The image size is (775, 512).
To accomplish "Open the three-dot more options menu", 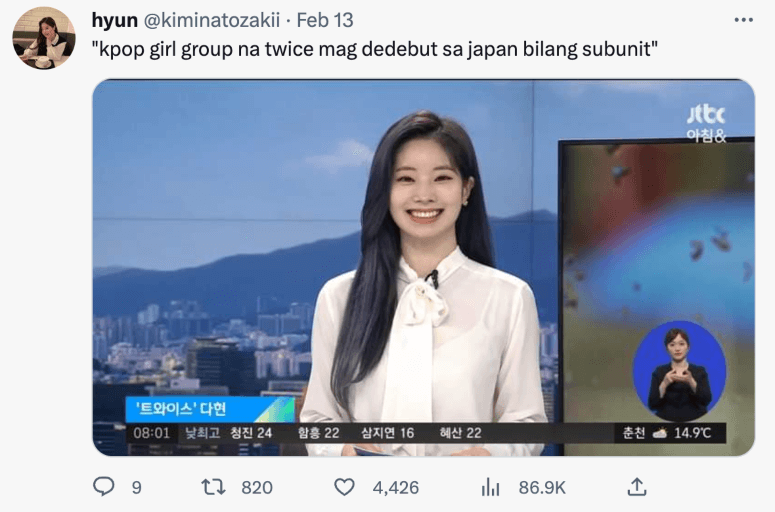I will click(743, 20).
